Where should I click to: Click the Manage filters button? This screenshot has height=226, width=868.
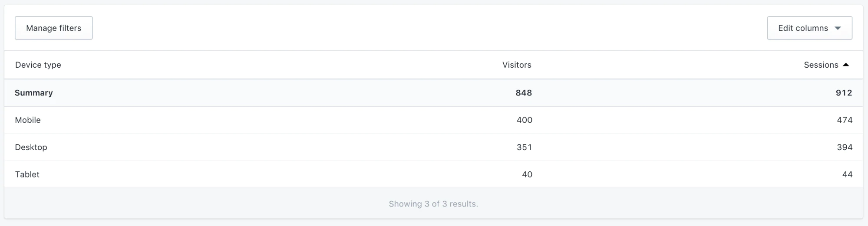53,28
